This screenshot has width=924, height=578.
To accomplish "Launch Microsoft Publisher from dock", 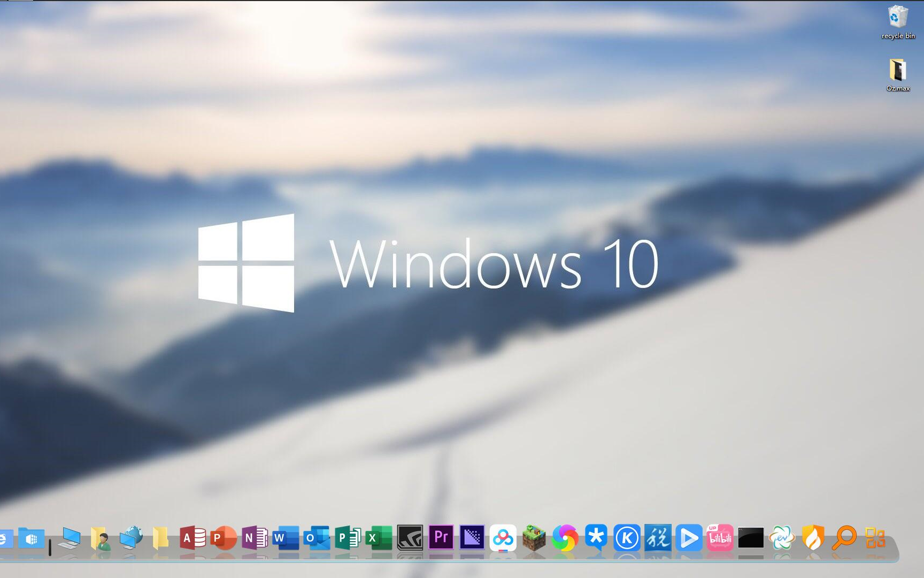I will (x=348, y=538).
